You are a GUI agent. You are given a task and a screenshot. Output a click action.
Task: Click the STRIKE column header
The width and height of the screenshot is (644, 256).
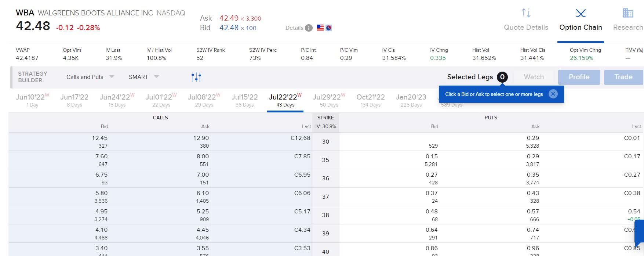point(325,118)
